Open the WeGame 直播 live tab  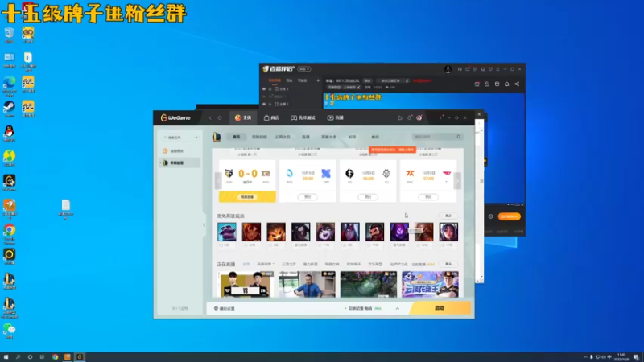pos(335,117)
